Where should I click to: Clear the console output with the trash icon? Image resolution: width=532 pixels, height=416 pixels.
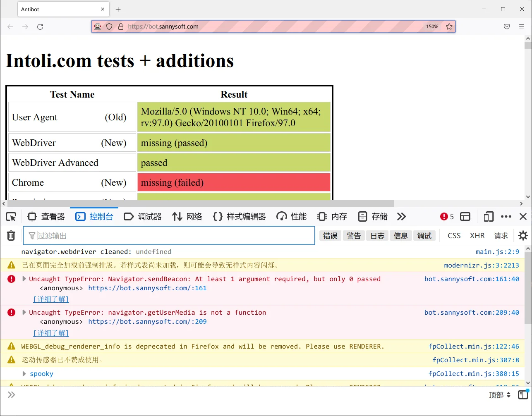tap(11, 235)
